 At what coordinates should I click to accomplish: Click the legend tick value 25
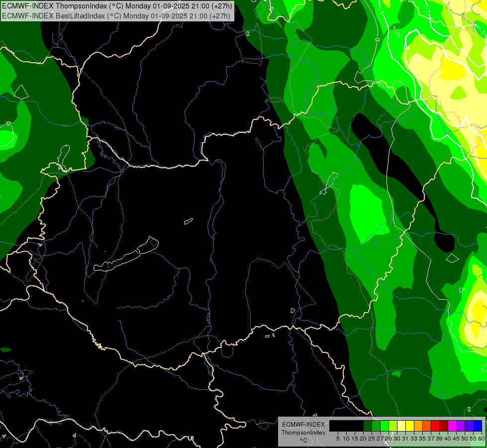372,439
